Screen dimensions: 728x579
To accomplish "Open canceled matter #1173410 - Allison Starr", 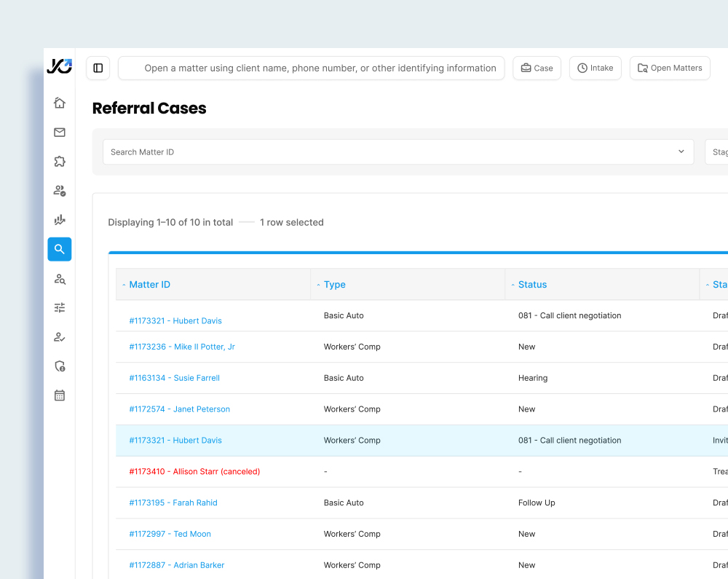I will (x=194, y=472).
